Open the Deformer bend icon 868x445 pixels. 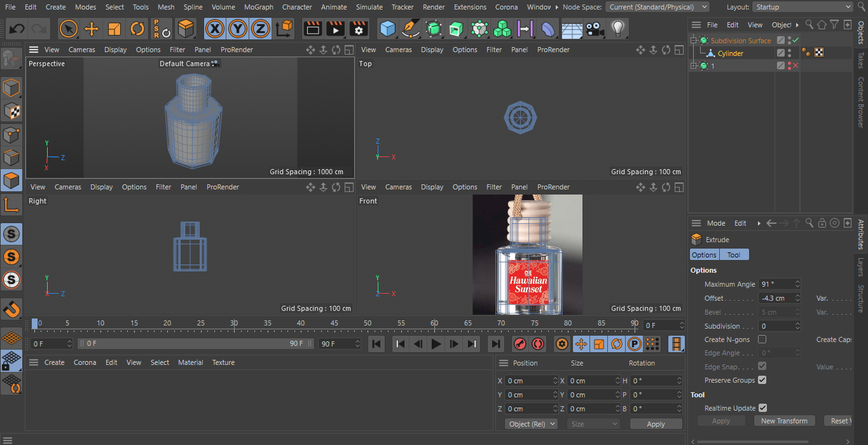(548, 29)
